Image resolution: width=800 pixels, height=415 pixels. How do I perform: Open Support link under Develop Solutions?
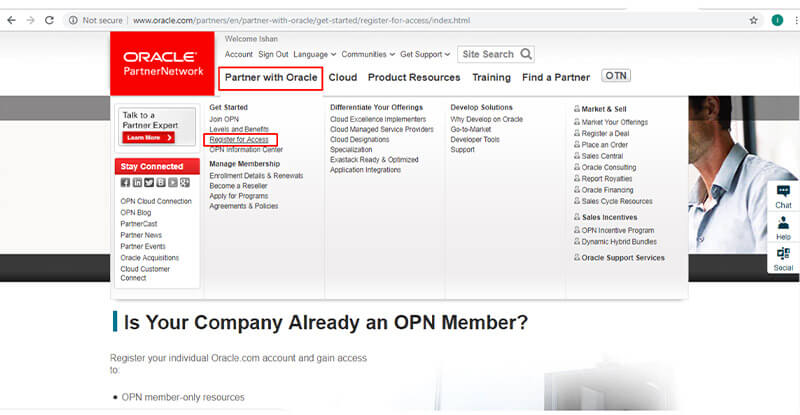click(462, 150)
